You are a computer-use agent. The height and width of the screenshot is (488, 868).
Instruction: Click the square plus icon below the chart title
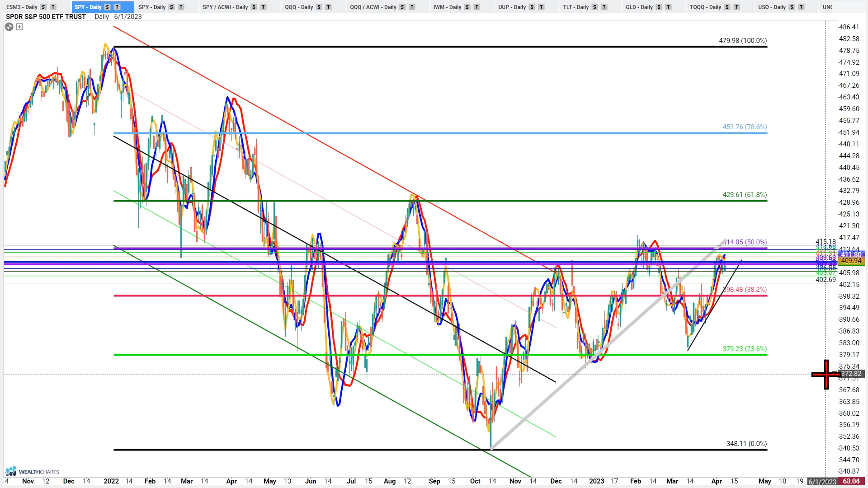(19, 27)
